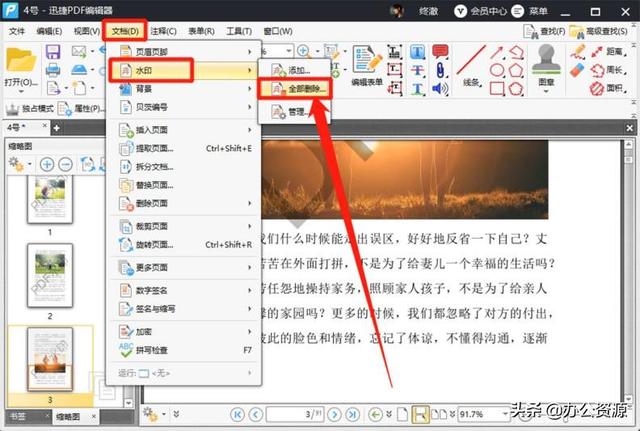
Task: Expand dropdown arrow under 图章 stamp
Action: pos(546,91)
